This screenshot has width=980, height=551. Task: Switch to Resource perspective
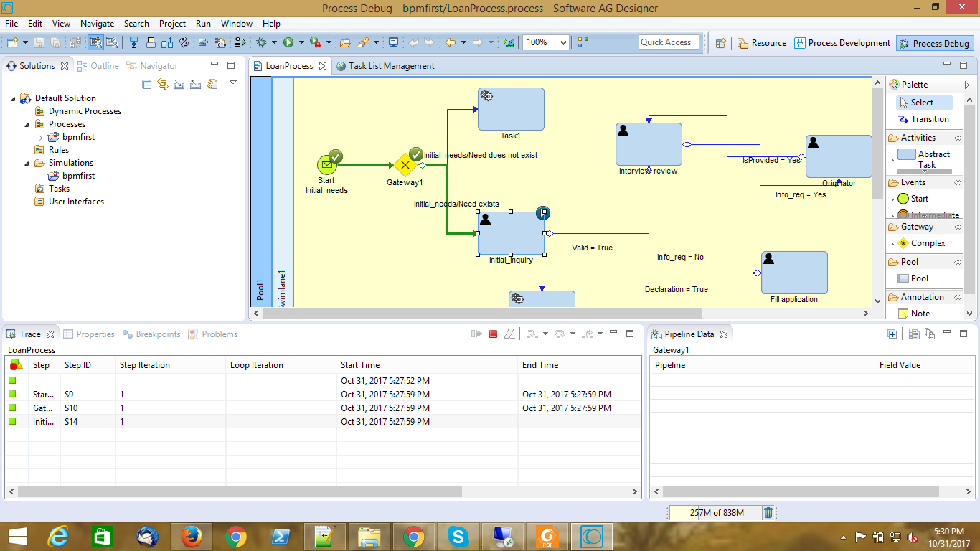762,43
